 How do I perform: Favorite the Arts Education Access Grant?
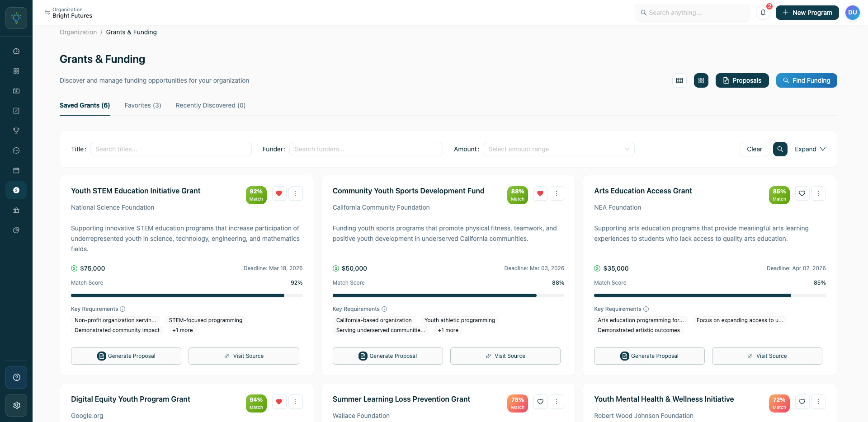pos(802,193)
